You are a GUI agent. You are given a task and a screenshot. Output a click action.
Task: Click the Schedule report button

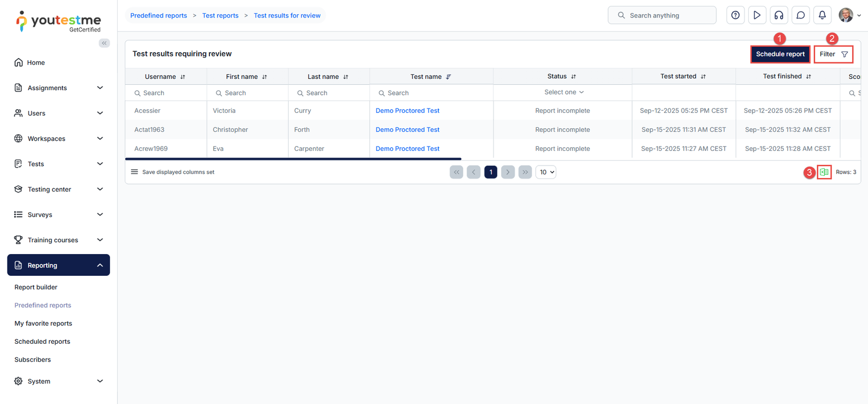pos(780,54)
